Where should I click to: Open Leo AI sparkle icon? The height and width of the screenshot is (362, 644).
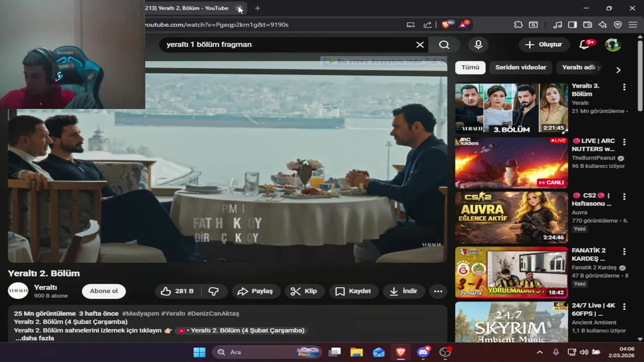603,24
